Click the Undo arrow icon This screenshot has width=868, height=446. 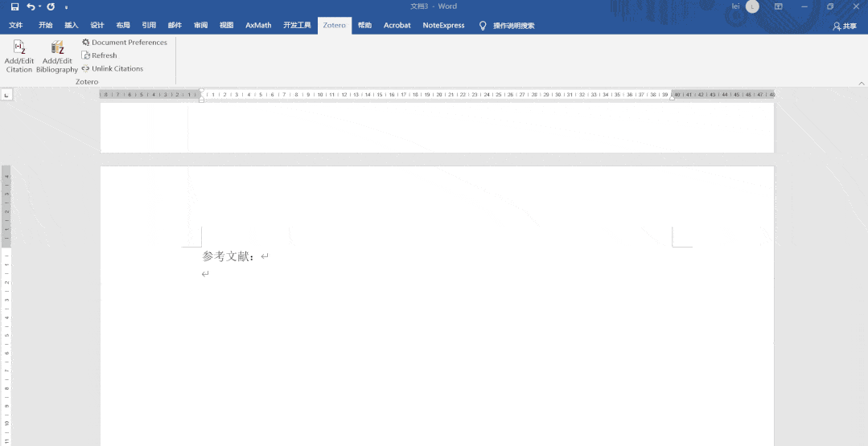31,6
